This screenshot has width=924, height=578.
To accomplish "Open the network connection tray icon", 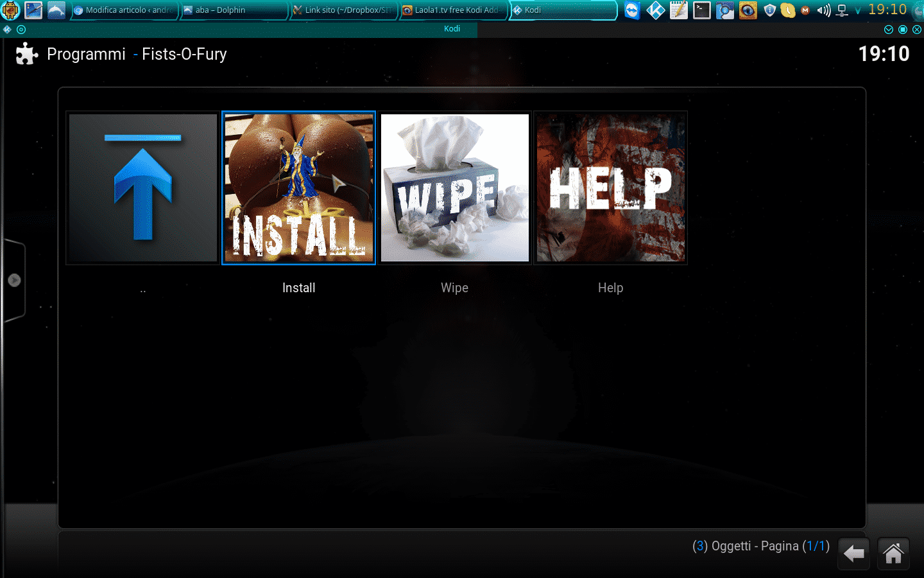I will 843,10.
